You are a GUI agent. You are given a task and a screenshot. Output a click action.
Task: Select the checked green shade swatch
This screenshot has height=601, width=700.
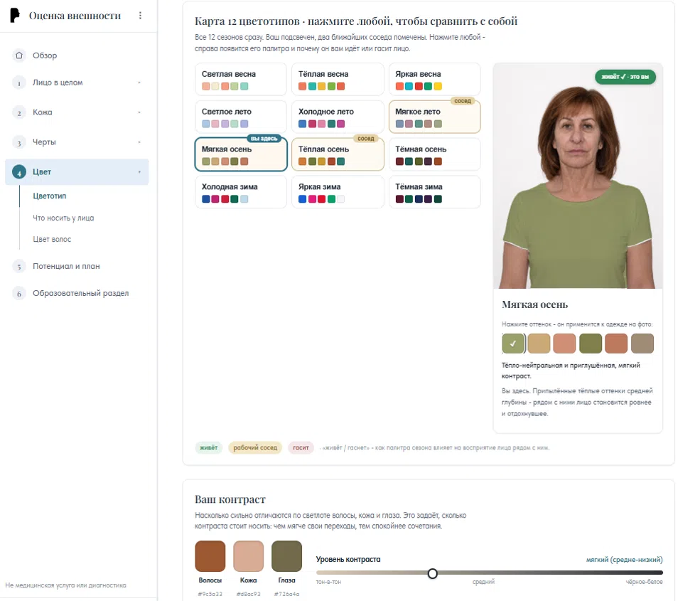pos(513,344)
